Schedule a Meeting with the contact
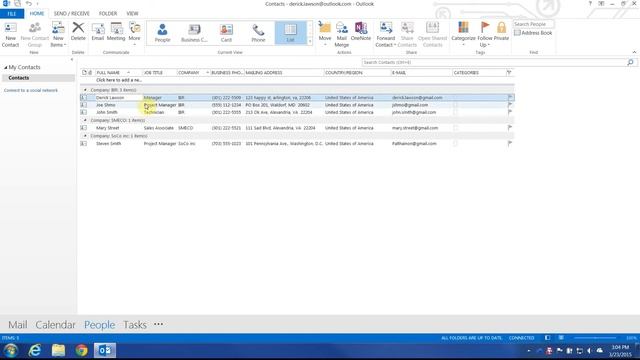 (116, 32)
